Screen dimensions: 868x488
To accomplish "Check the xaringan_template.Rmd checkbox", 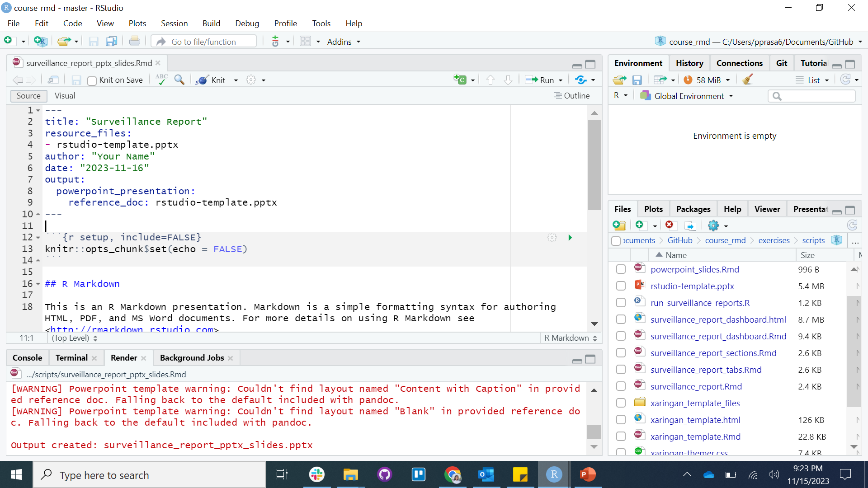I will click(x=621, y=436).
